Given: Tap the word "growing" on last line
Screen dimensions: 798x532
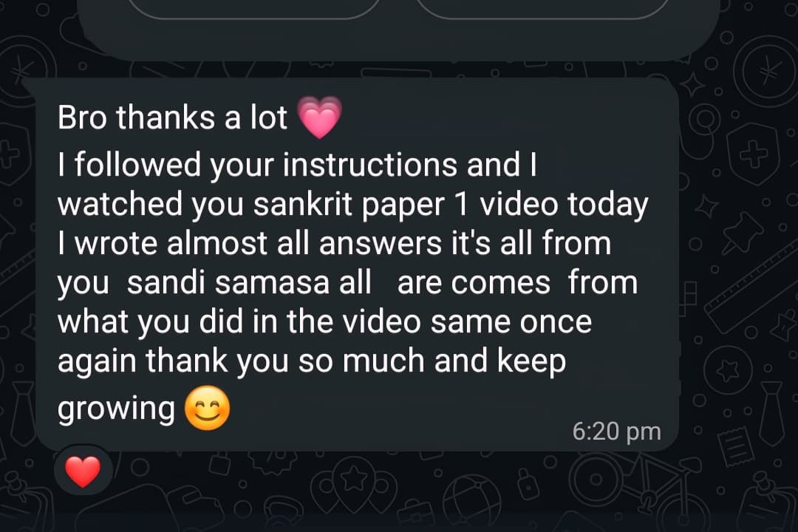Looking at the screenshot, I should [116, 409].
